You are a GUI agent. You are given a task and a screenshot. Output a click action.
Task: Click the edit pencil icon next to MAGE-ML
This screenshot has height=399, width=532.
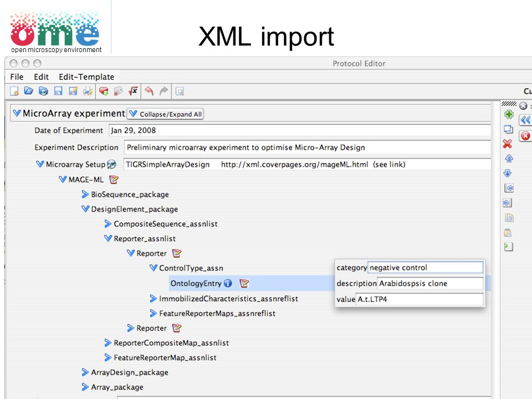[114, 180]
